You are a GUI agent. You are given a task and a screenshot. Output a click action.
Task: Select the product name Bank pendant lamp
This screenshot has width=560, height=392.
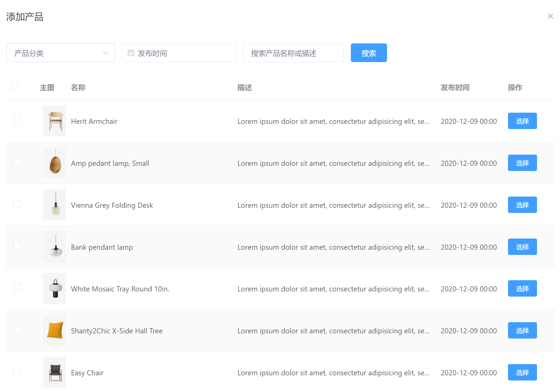point(102,247)
